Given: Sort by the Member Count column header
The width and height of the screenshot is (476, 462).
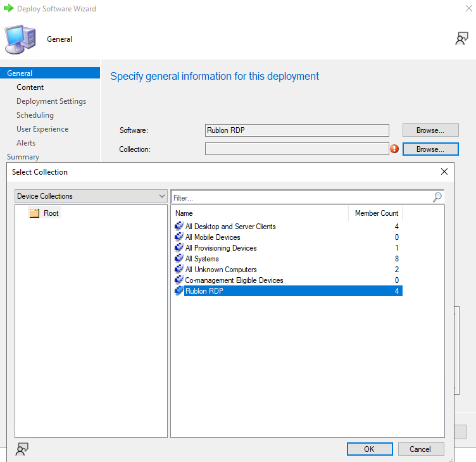Looking at the screenshot, I should 376,213.
